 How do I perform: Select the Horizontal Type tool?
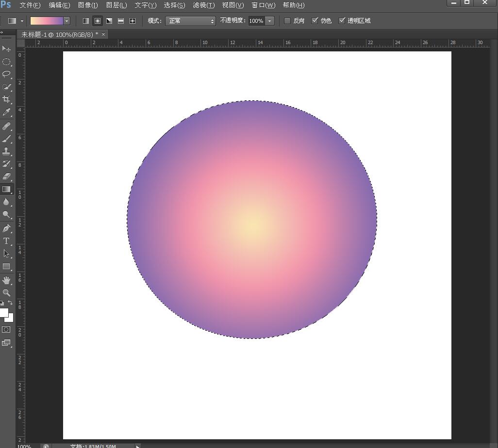(6, 241)
